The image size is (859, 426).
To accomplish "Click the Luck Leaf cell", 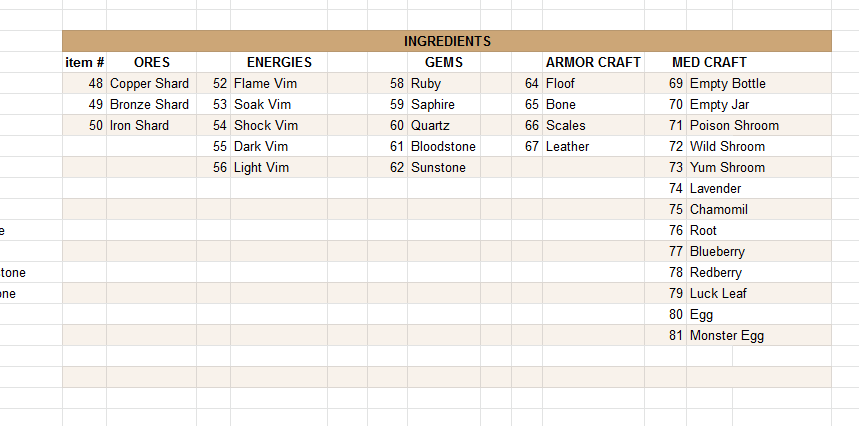I will [759, 293].
